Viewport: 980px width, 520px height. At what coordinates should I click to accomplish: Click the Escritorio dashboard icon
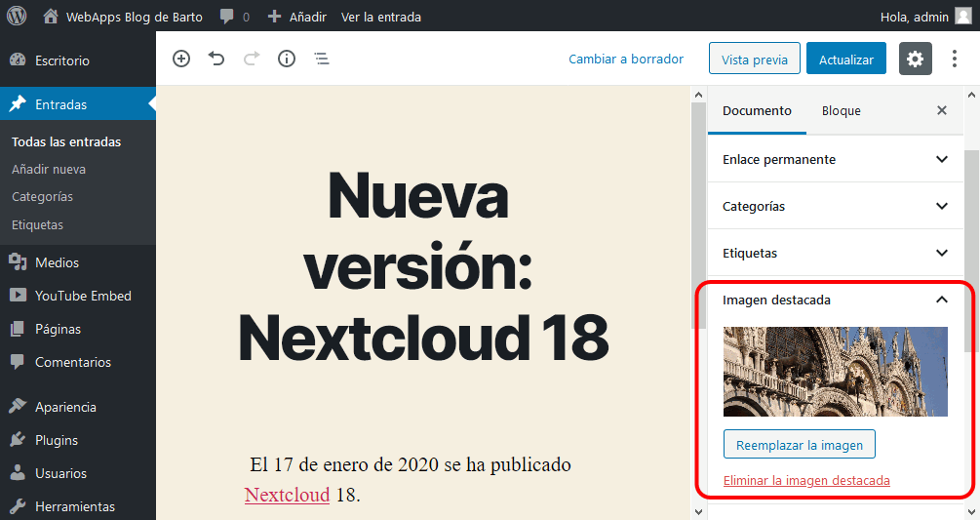click(18, 60)
